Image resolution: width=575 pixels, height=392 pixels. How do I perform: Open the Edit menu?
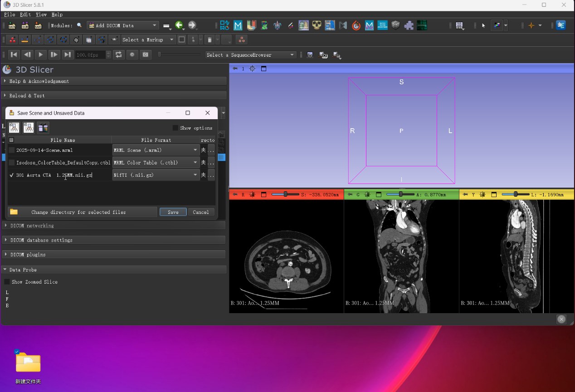pyautogui.click(x=25, y=15)
